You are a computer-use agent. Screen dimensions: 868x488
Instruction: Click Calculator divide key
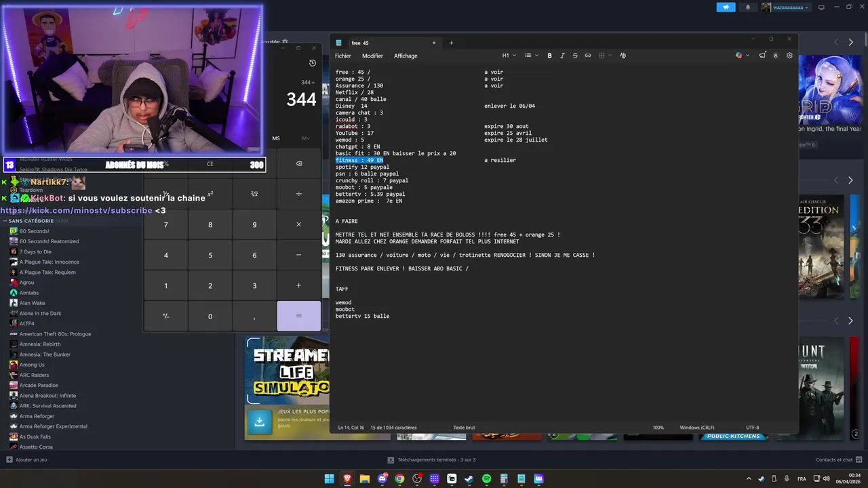[298, 194]
